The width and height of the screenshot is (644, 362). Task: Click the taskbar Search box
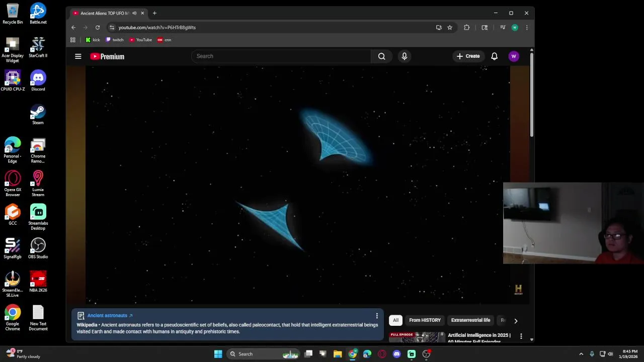[x=263, y=354]
